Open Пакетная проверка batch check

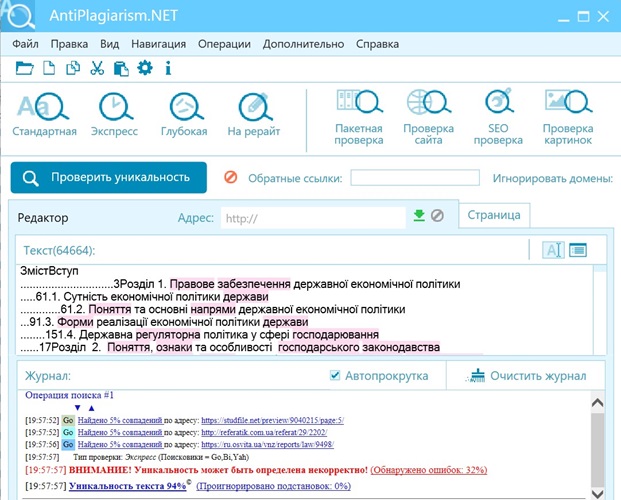point(359,118)
